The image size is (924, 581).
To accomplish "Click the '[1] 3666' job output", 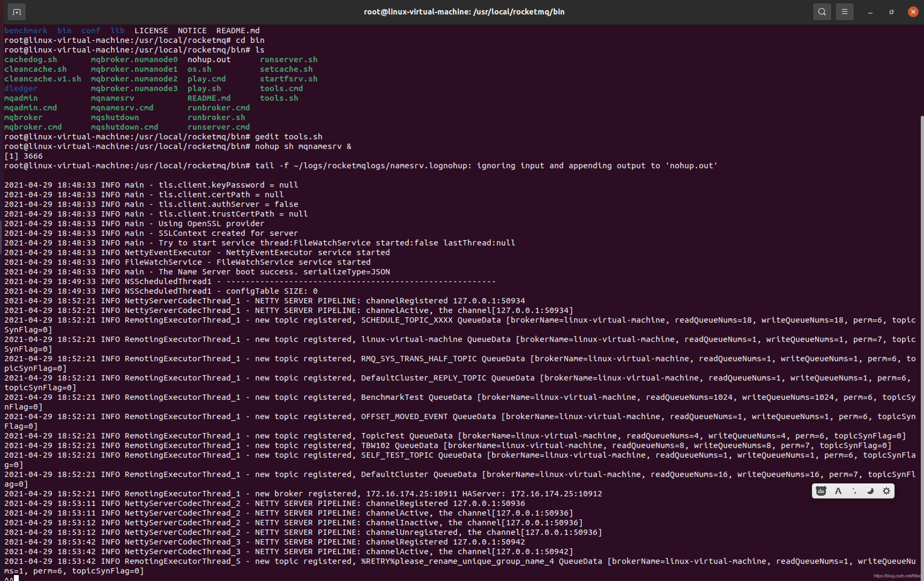I will [23, 156].
